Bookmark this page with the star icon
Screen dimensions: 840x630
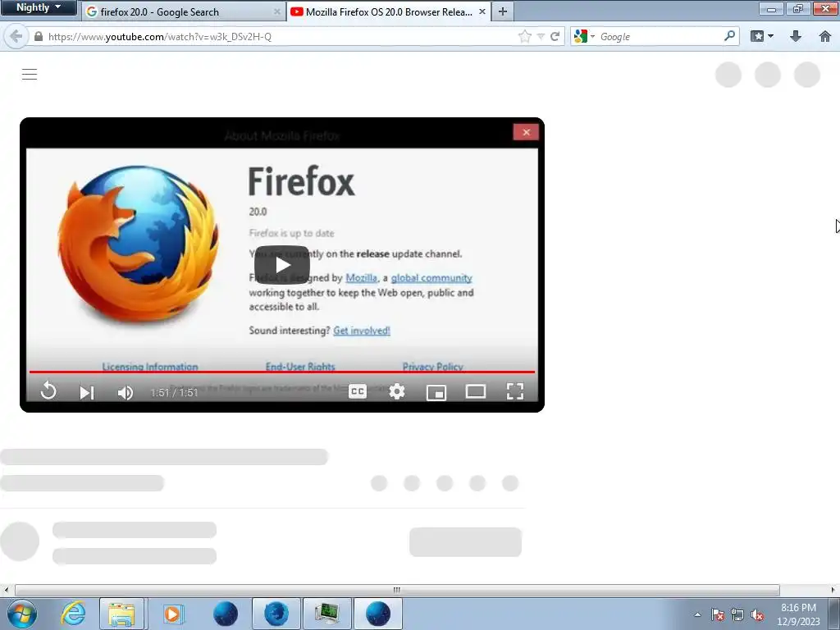click(x=524, y=36)
